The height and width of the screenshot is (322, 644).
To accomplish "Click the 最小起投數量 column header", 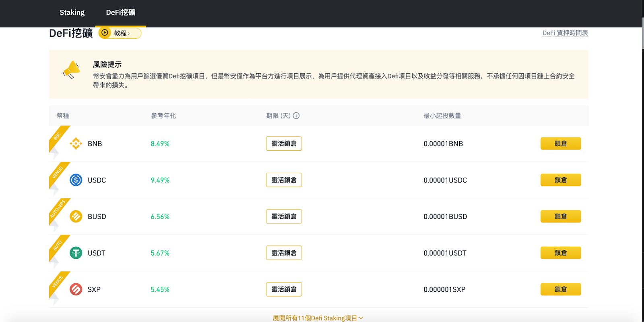I will [442, 116].
